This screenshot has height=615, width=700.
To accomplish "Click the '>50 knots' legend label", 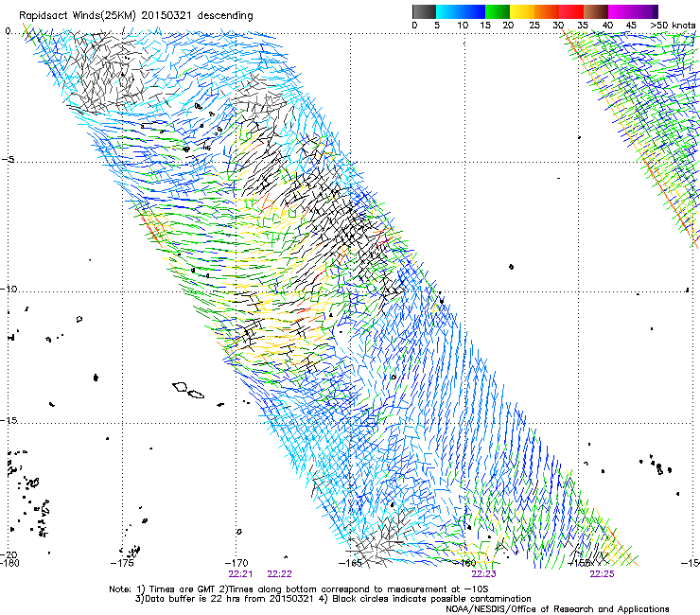I will point(673,26).
